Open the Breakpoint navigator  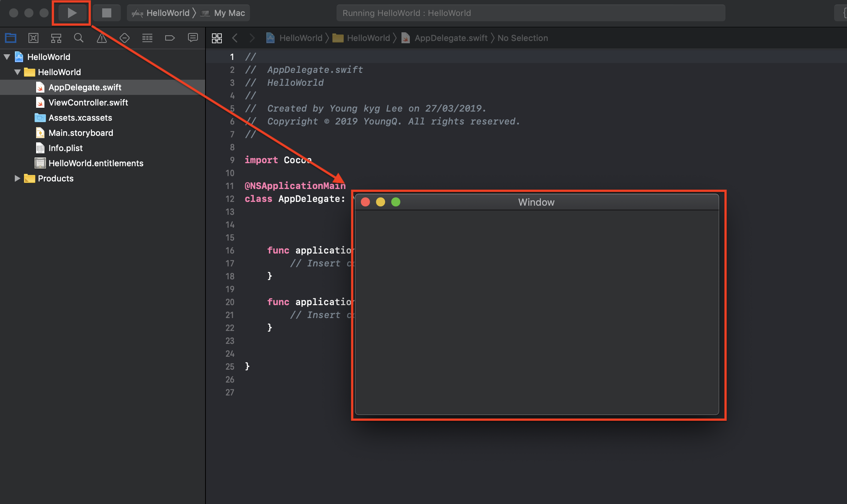[x=170, y=38]
